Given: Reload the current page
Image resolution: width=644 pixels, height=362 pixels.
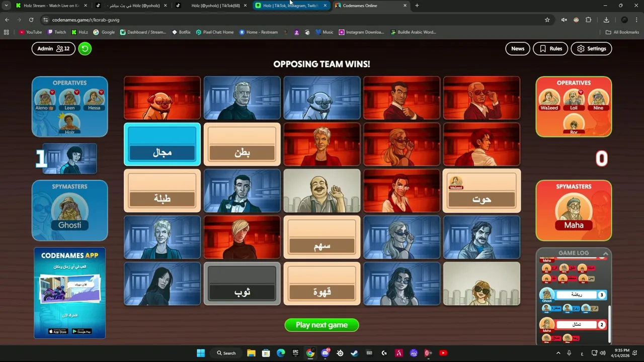Looking at the screenshot, I should click(31, 20).
